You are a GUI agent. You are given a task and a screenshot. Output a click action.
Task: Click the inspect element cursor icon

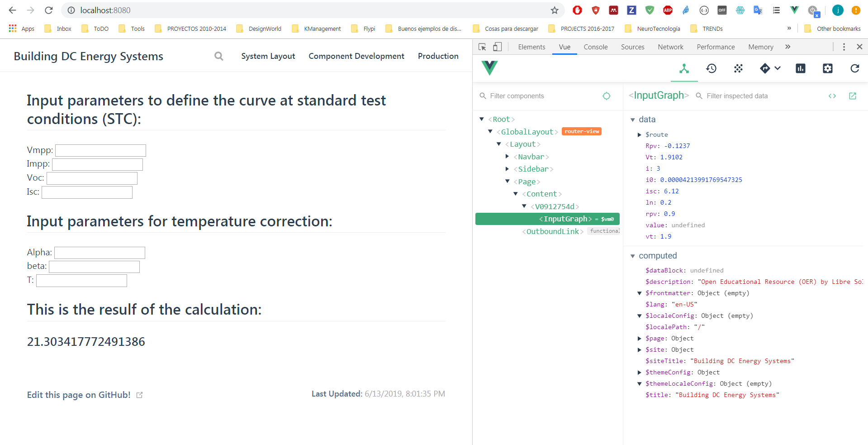(482, 47)
